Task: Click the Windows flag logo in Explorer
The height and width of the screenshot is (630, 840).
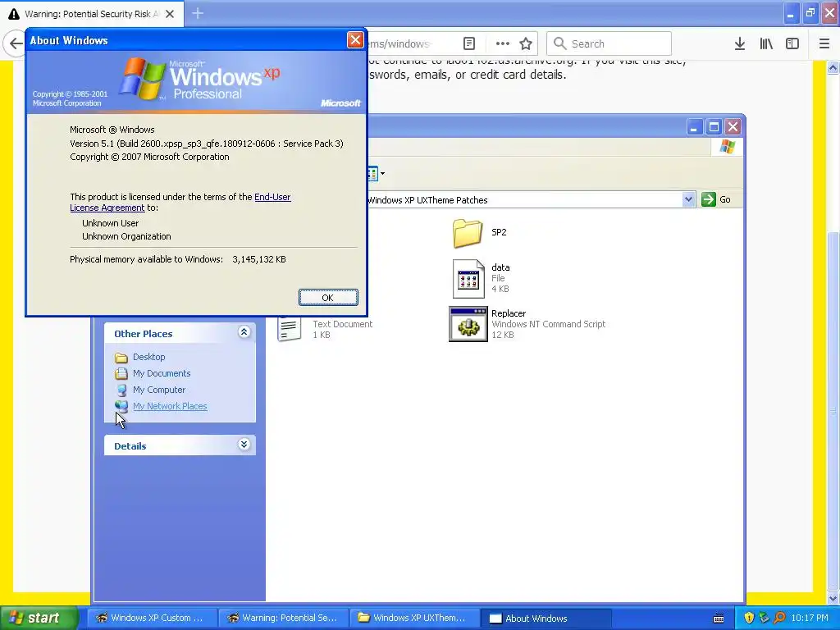Action: pyautogui.click(x=728, y=146)
